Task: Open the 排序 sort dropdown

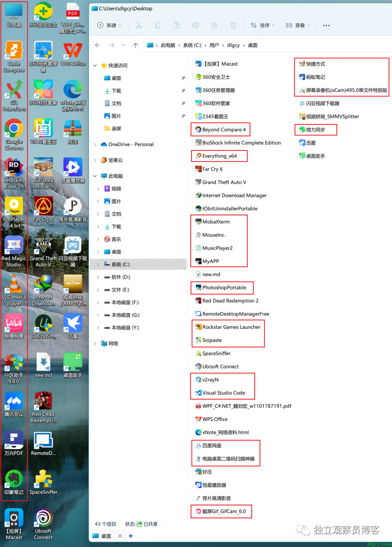Action: [x=263, y=25]
